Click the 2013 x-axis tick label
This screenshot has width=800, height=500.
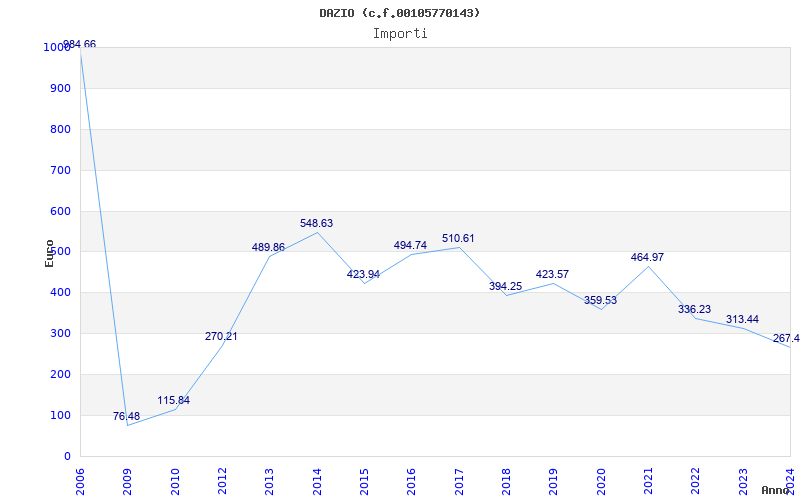point(270,479)
